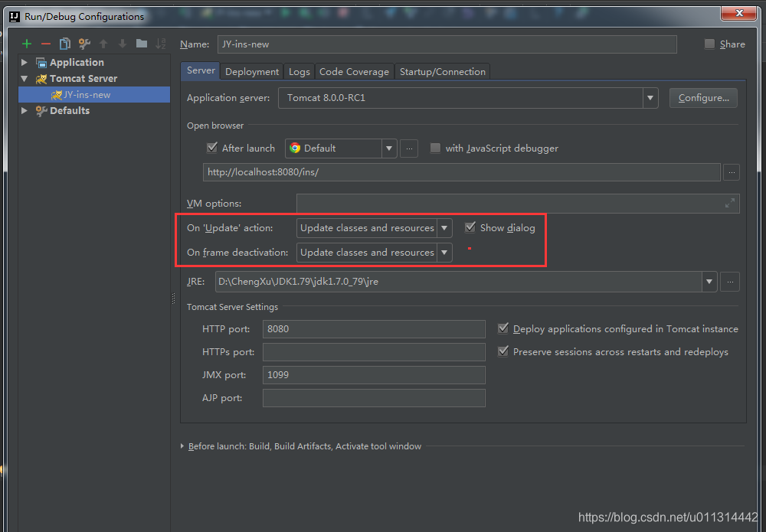Remove configuration with the minus icon
Screen dimensions: 766x532
pyautogui.click(x=46, y=44)
